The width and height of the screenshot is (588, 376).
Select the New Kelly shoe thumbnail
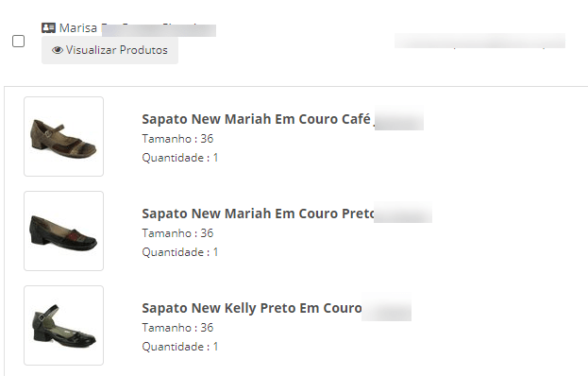[x=64, y=325]
